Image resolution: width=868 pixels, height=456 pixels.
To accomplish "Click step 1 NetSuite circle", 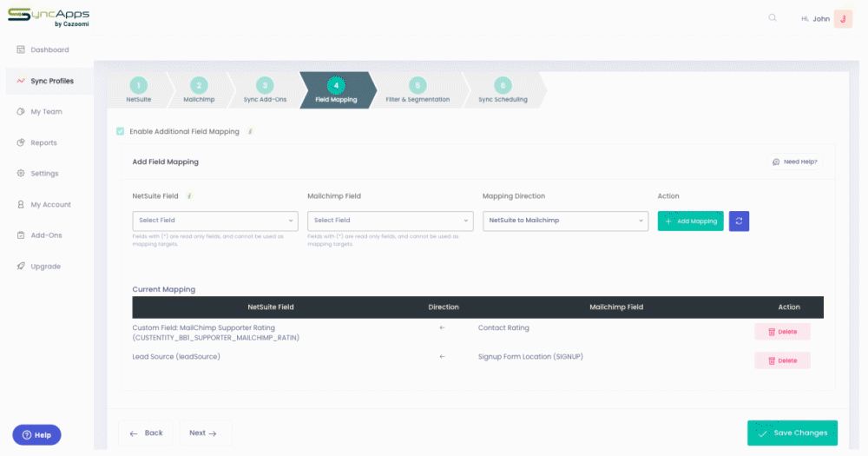I will click(138, 85).
